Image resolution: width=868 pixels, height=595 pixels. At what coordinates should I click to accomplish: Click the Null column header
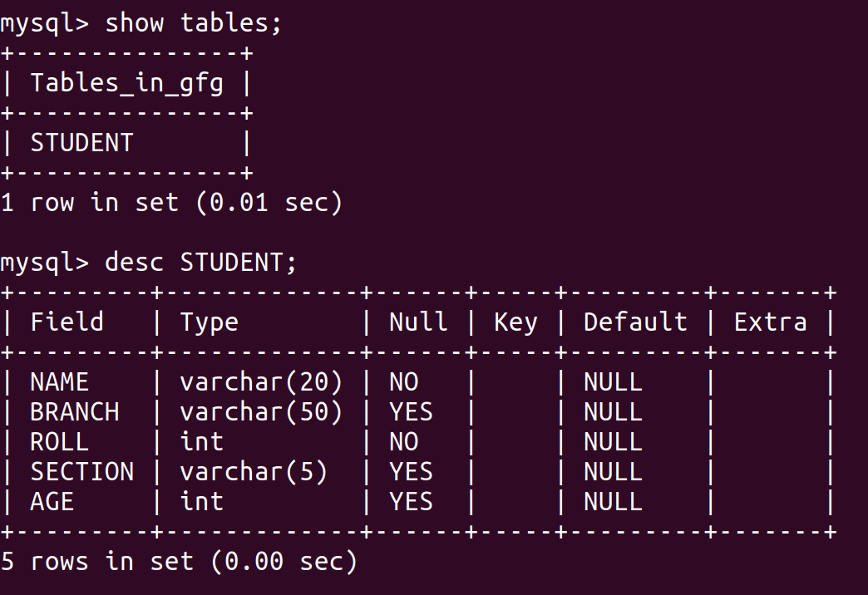click(x=418, y=322)
